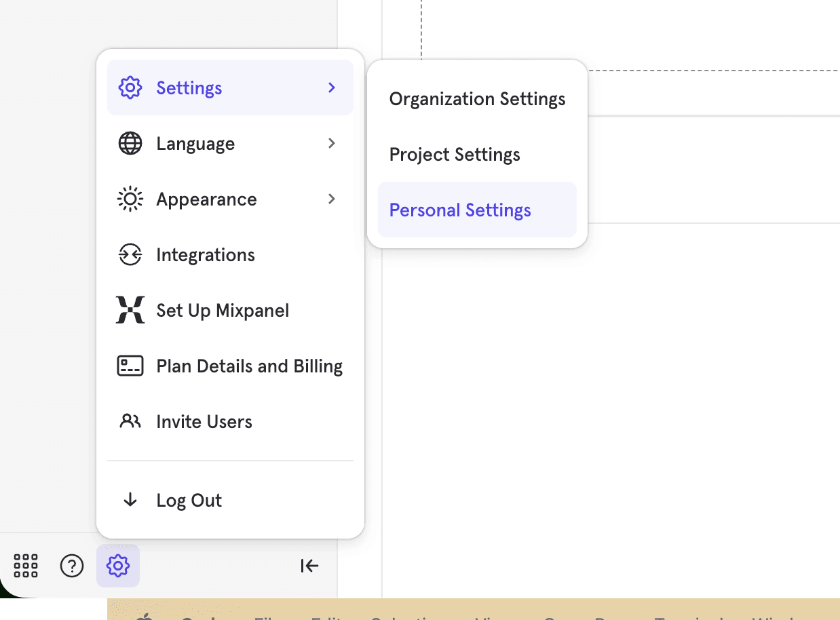The image size is (840, 620).
Task: Select the highlighted Personal Settings entry
Action: click(x=459, y=210)
